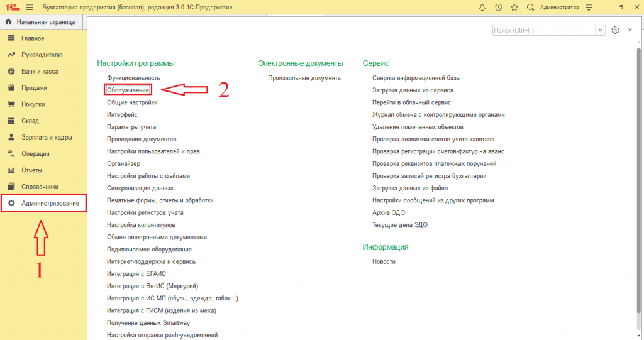Open Органайзер settings
The width and height of the screenshot is (644, 340).
124,163
